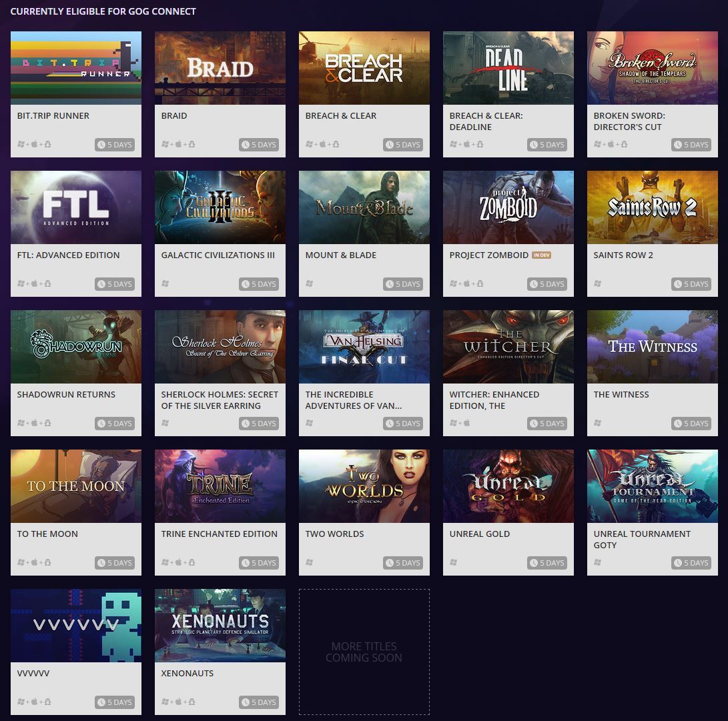Click the Currently Eligible for GOG Connect heading
The image size is (728, 721).
pyautogui.click(x=103, y=11)
